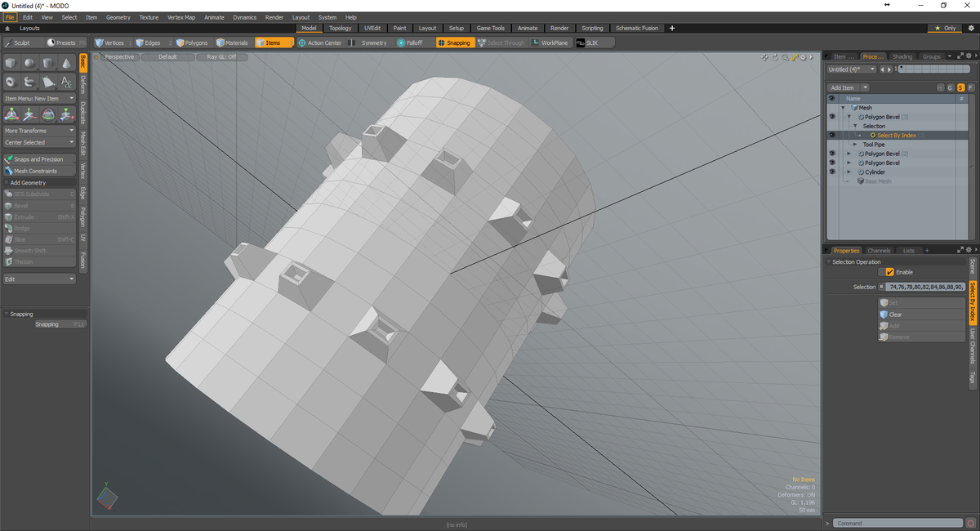Expand the Tool Pipe entry

click(x=856, y=145)
